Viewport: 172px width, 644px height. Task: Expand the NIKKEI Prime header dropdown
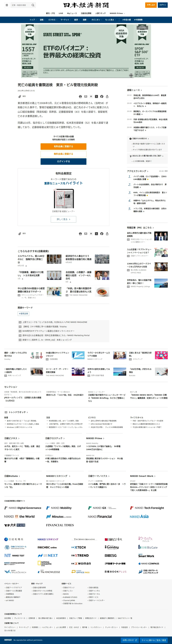[x=117, y=13]
